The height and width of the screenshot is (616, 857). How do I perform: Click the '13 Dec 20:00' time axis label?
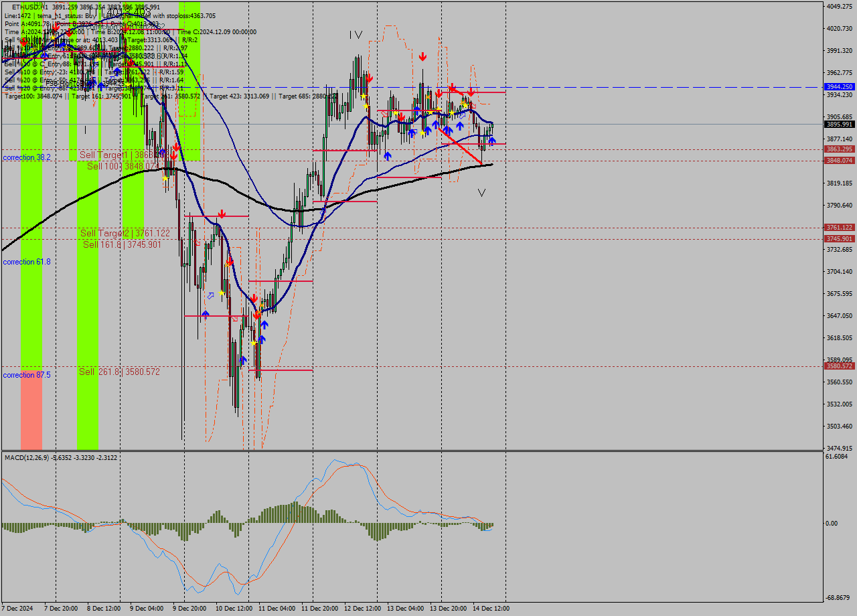point(448,609)
